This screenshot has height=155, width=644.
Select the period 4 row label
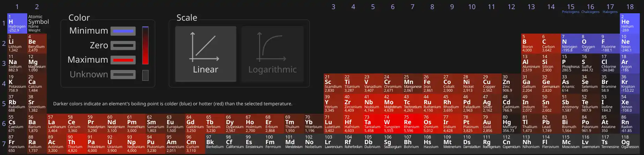point(4,84)
